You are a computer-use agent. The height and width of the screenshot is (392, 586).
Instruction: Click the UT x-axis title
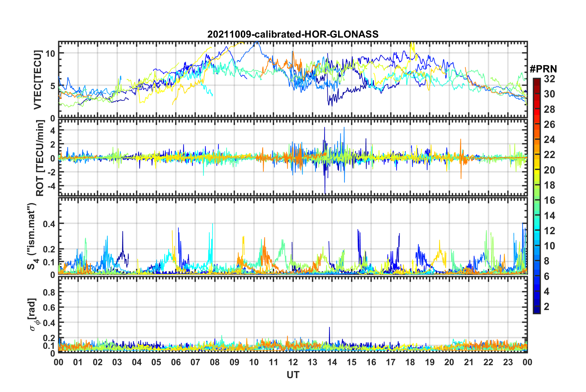tap(293, 375)
